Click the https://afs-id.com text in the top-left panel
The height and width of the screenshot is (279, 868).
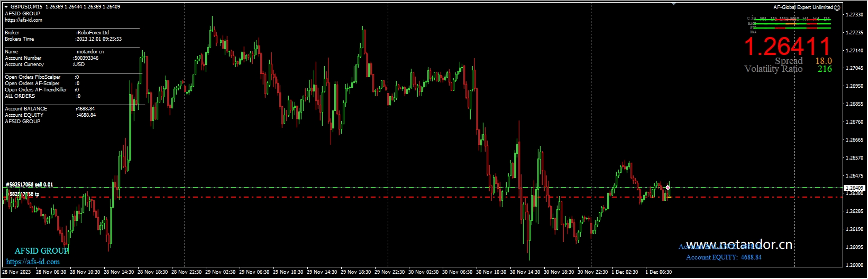[23, 20]
